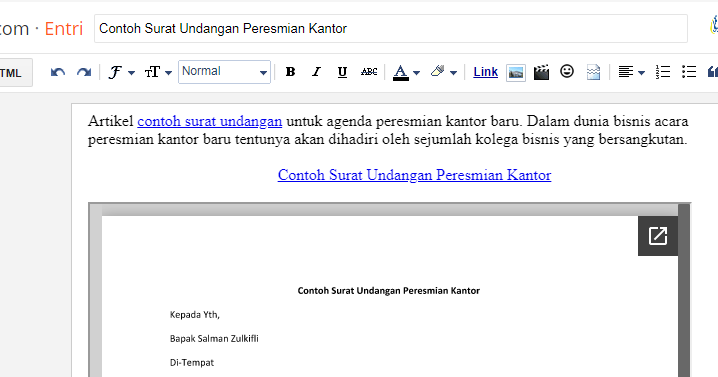Open the Normal paragraph style dropdown
Screen dimensions: 718x377
coord(224,72)
